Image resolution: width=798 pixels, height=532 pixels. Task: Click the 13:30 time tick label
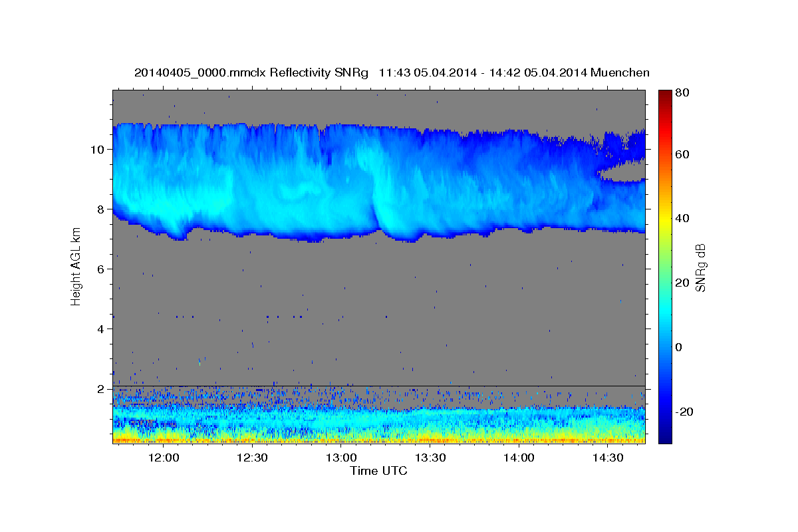coord(430,458)
